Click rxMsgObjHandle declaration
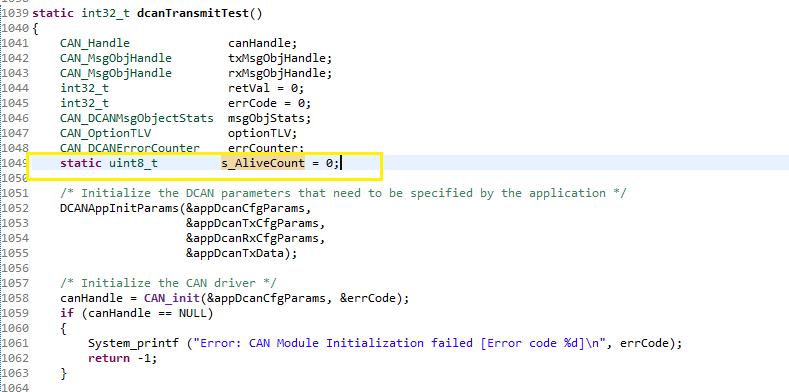The height and width of the screenshot is (392, 789). tap(280, 73)
